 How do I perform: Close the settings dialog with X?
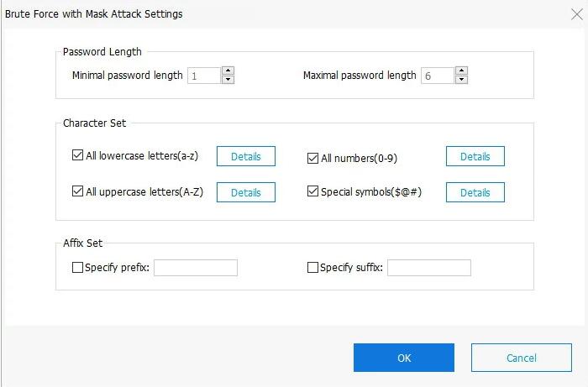point(577,14)
